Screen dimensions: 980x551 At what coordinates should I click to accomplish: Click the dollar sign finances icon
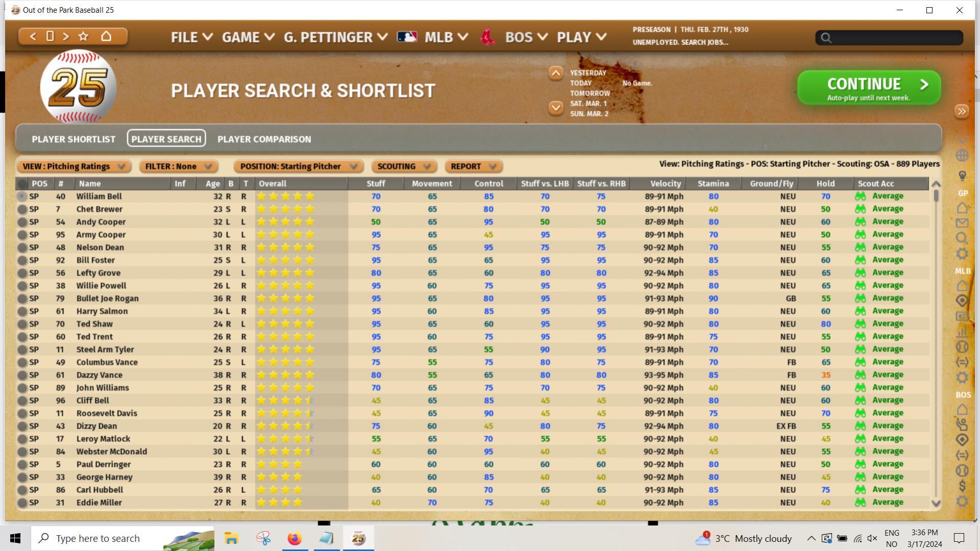[x=962, y=486]
